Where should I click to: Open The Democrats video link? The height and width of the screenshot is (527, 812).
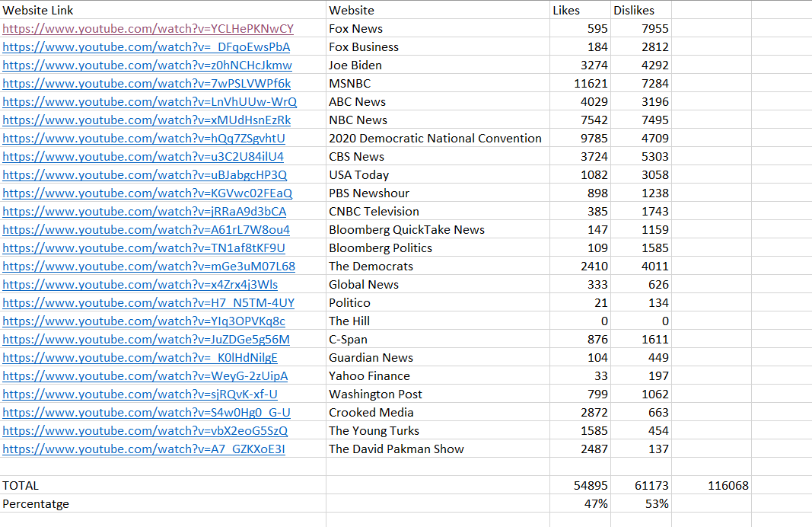coord(148,267)
